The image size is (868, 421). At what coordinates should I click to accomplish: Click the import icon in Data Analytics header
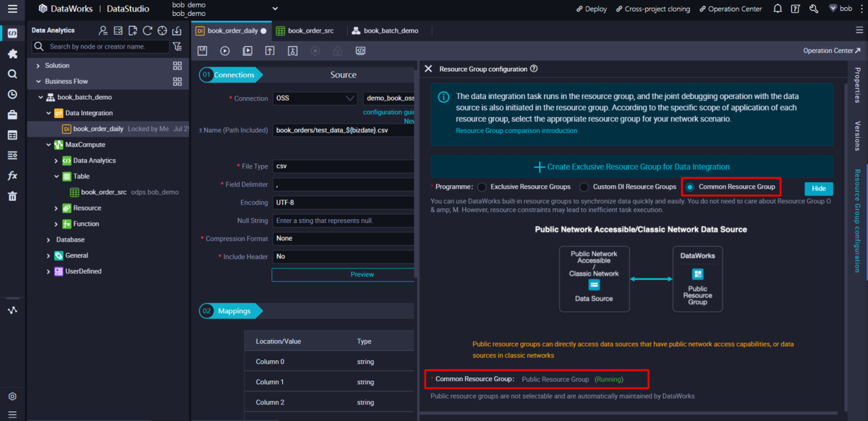176,30
